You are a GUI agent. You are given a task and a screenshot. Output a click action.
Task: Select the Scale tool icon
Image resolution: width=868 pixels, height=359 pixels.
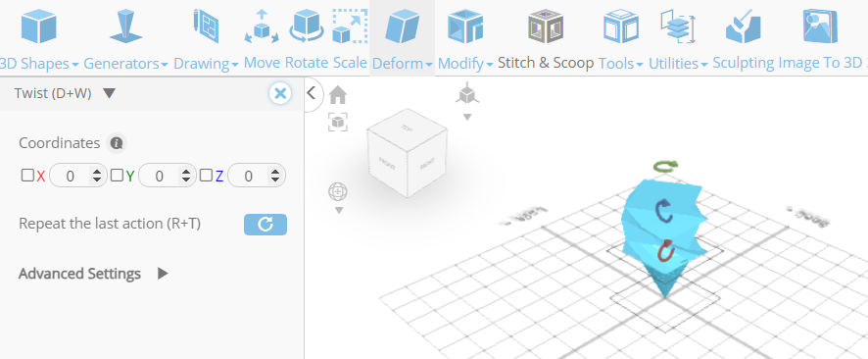(x=350, y=26)
